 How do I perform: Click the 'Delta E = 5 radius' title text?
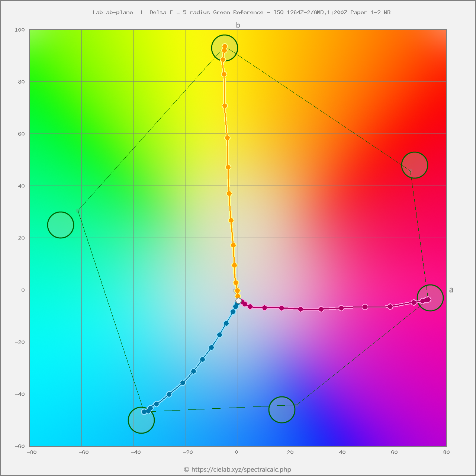pyautogui.click(x=180, y=12)
